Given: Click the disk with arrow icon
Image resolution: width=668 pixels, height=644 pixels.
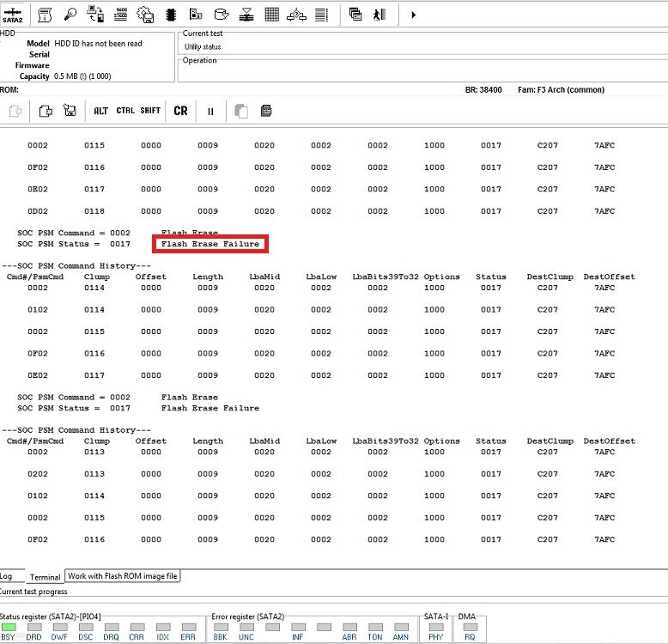Looking at the screenshot, I should pyautogui.click(x=222, y=15).
